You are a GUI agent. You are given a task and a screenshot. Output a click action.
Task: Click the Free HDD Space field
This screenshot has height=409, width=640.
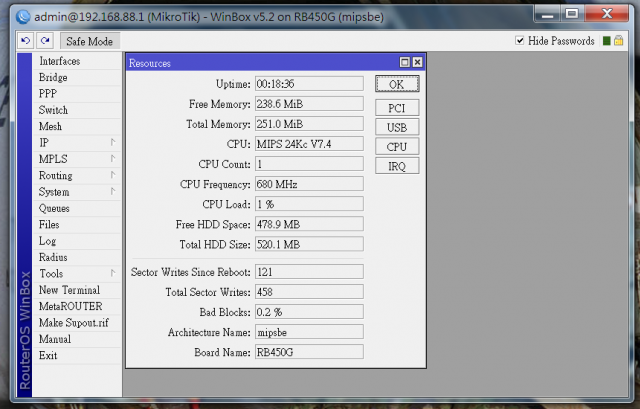pos(309,224)
